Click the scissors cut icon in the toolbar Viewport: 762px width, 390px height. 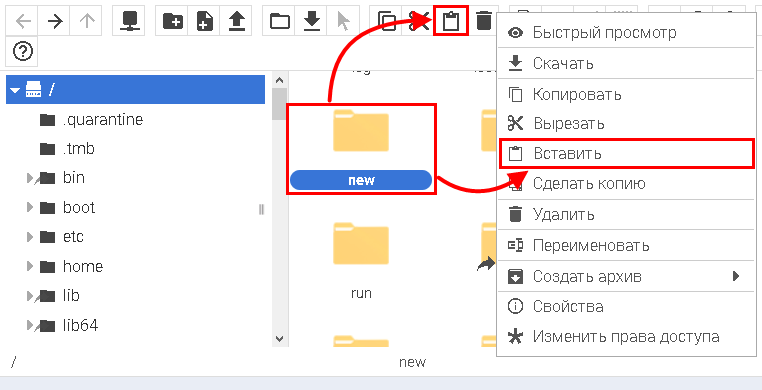point(418,21)
